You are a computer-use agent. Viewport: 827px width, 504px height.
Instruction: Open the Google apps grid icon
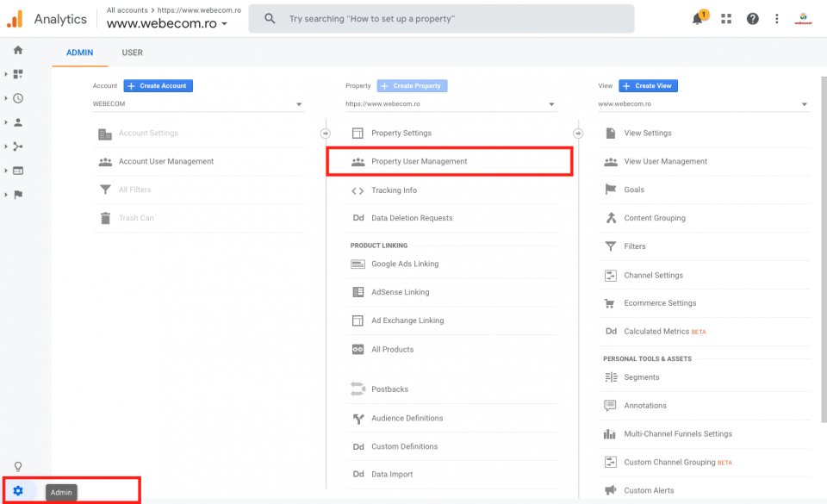pyautogui.click(x=727, y=18)
